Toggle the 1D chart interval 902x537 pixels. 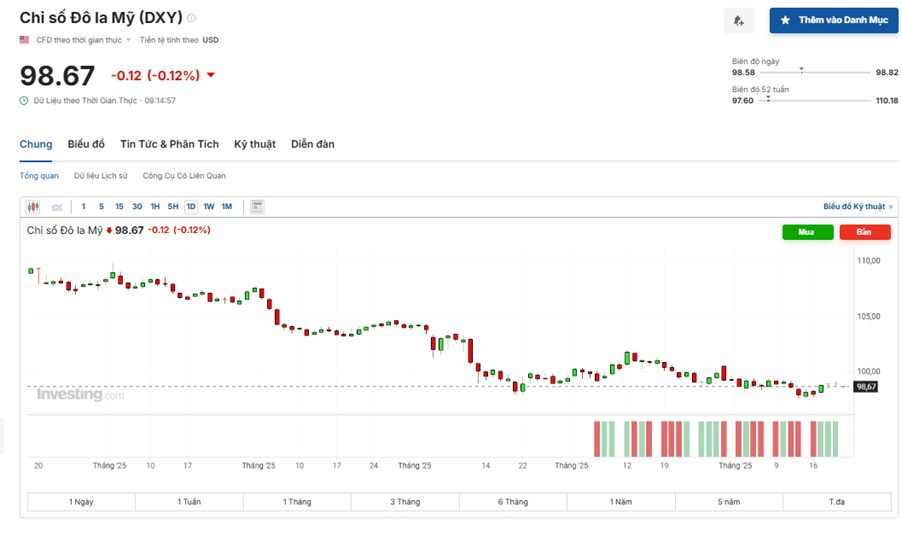point(191,207)
